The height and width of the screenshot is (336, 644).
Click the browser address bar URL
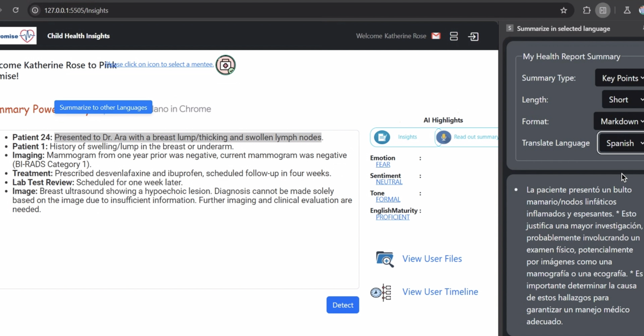76,10
